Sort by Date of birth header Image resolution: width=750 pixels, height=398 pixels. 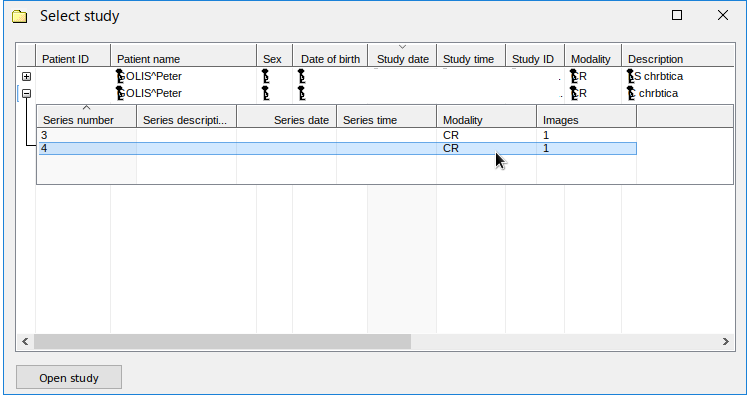click(x=330, y=55)
